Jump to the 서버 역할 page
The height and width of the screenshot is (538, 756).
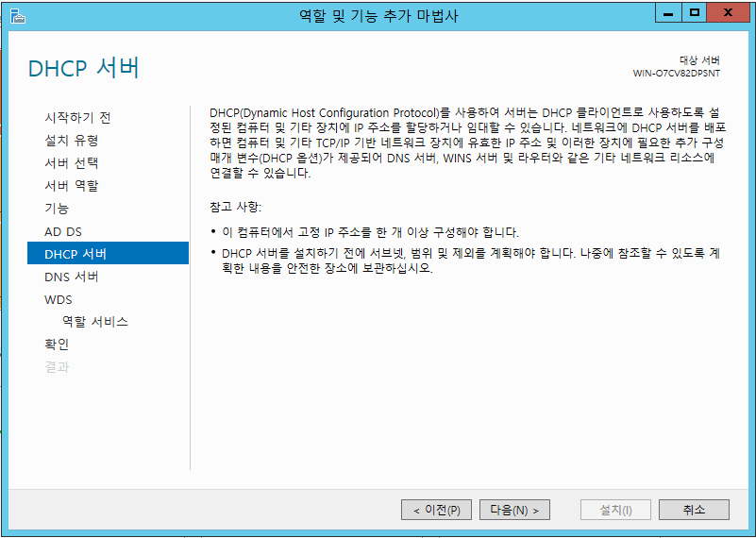[x=71, y=186]
